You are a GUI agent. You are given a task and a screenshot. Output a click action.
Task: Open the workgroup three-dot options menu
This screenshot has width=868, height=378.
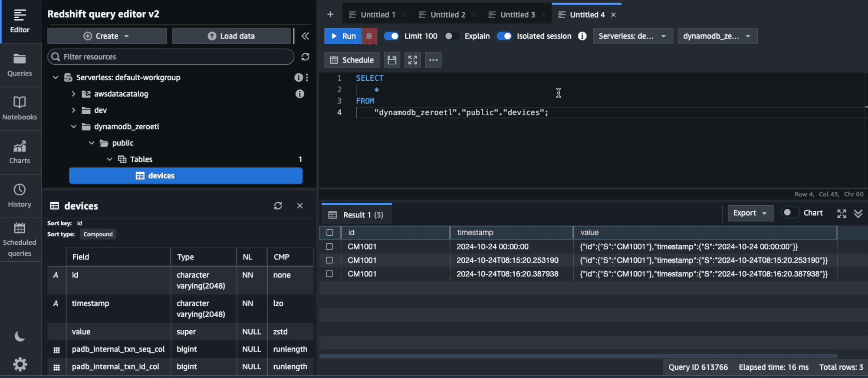tap(307, 77)
